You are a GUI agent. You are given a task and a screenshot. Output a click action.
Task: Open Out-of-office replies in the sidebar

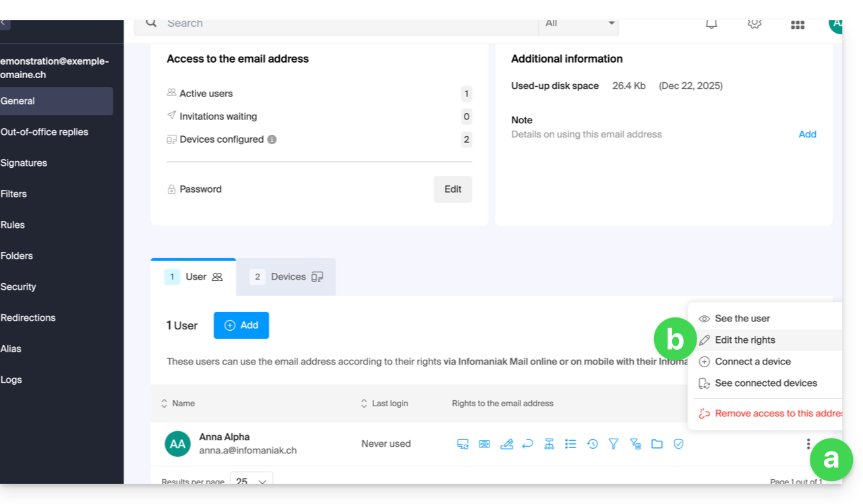(44, 132)
